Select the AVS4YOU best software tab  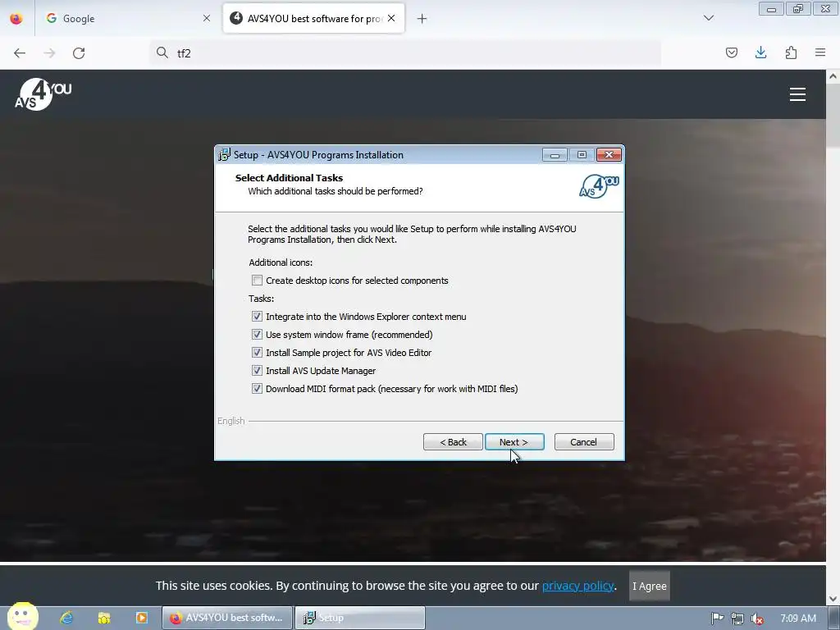(313, 18)
